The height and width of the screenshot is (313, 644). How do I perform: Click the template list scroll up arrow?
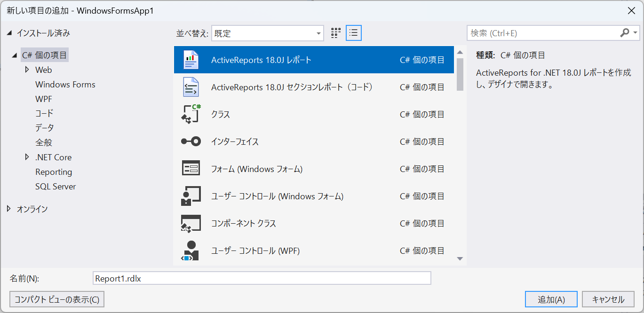tap(460, 52)
